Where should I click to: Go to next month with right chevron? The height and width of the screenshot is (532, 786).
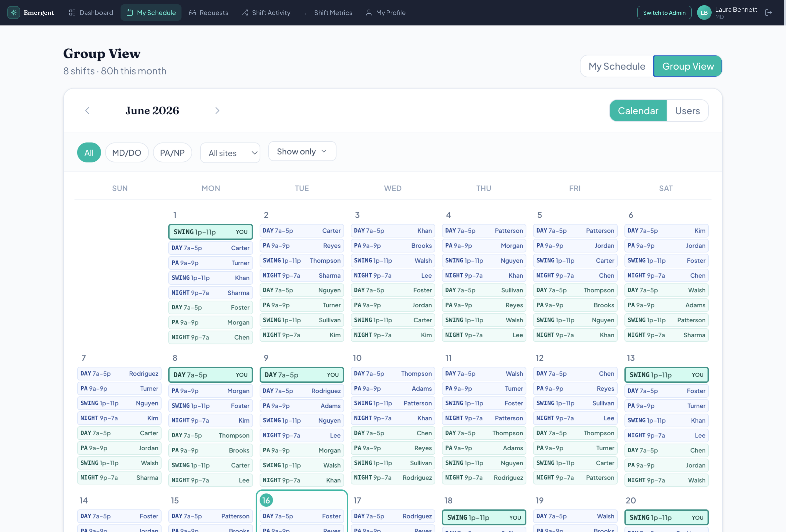[x=217, y=110]
